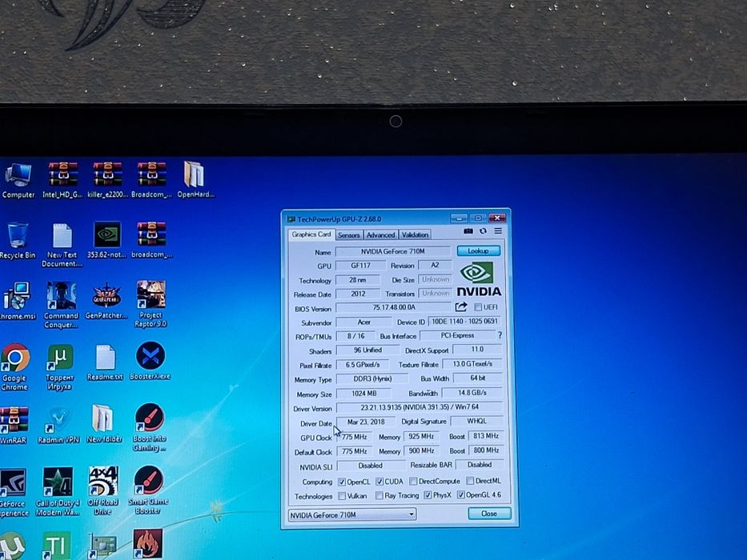747x560 pixels.
Task: Open the WinRAR desktop shortcut
Action: 14,426
